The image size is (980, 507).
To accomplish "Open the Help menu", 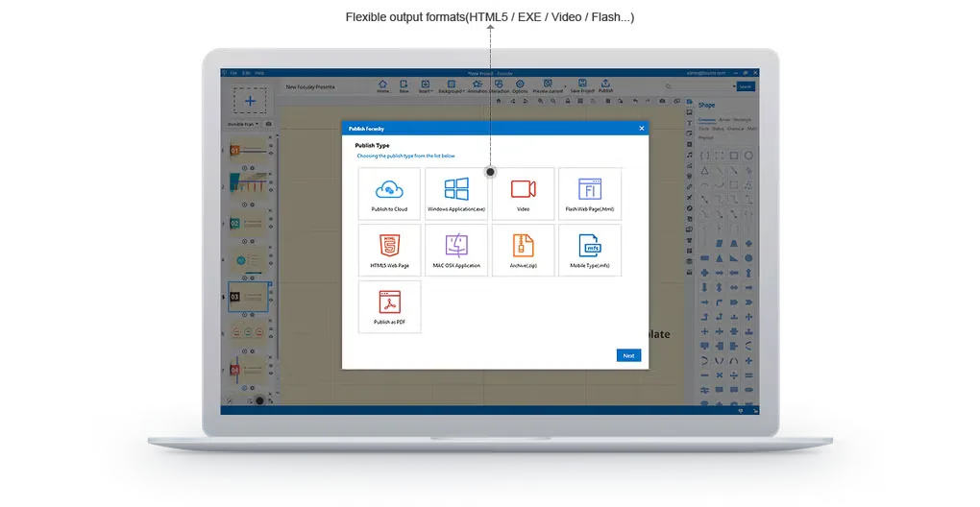I will point(259,73).
